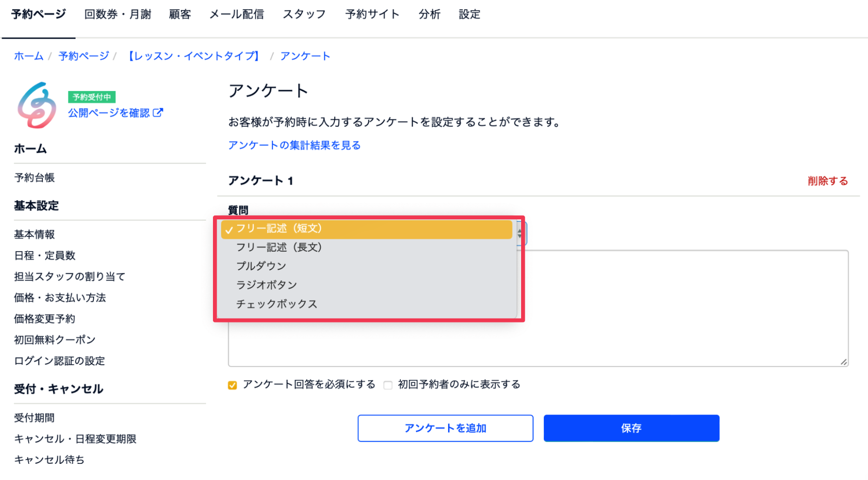
Task: Click 削除する link for アンケート 1
Action: (x=828, y=181)
